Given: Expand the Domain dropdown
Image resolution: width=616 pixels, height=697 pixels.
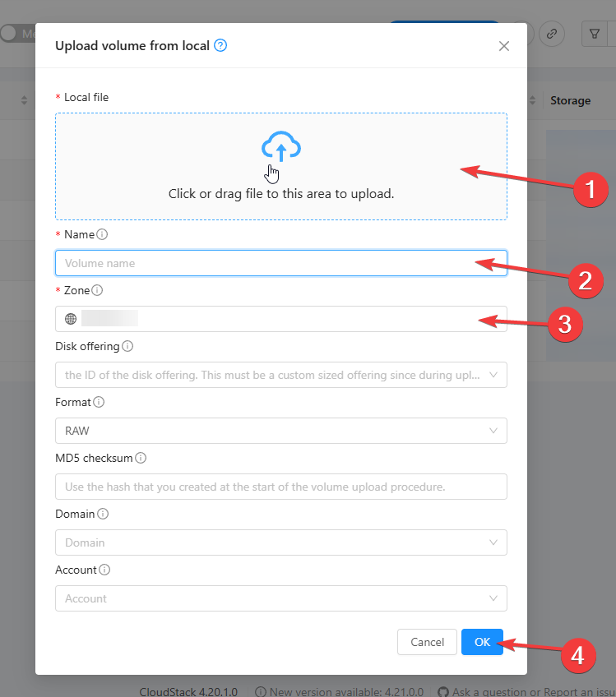Looking at the screenshot, I should click(280, 542).
